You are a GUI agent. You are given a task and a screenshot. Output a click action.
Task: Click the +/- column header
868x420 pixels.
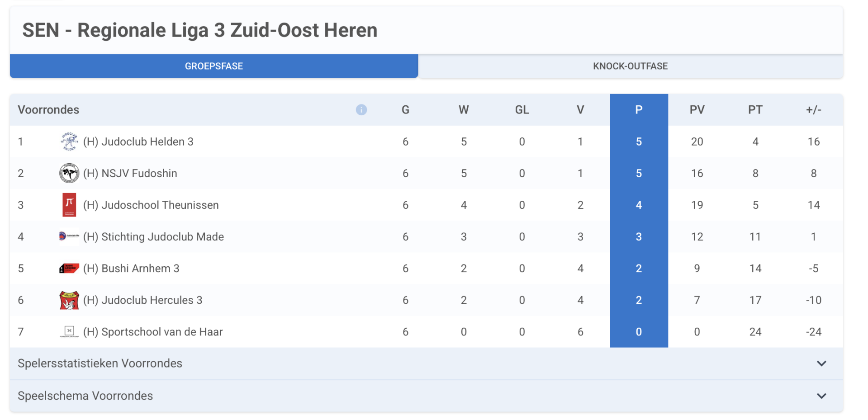pyautogui.click(x=813, y=110)
